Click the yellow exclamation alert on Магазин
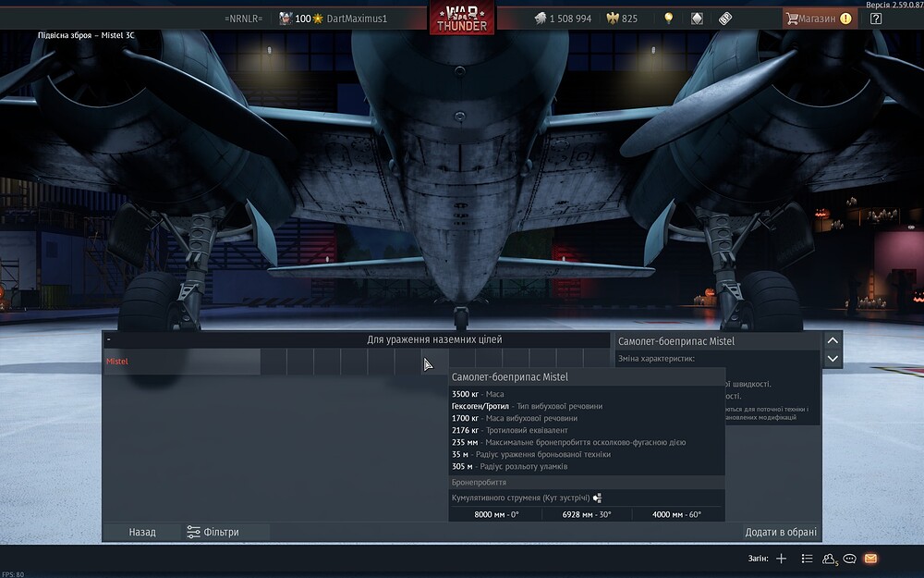924x578 pixels. 845,18
